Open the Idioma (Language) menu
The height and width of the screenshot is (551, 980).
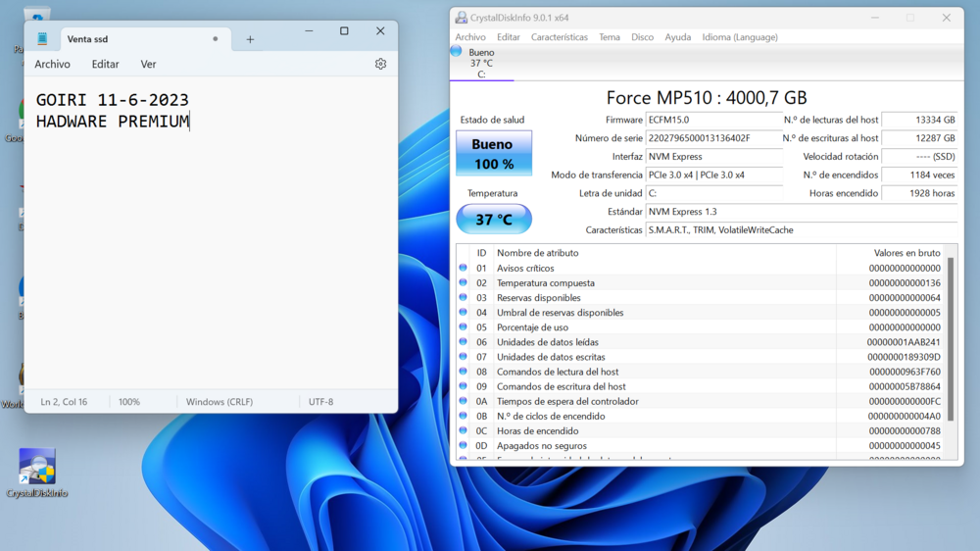(740, 37)
